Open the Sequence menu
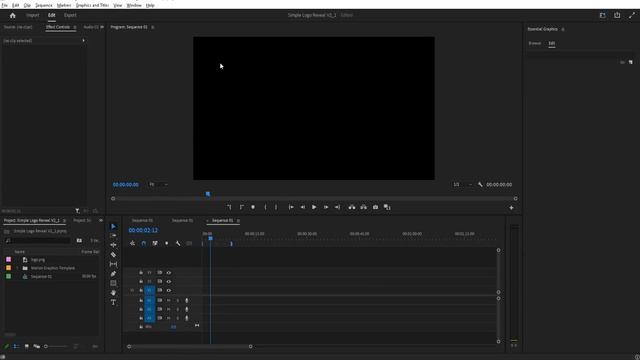Viewport: 640px width, 360px height. (44, 5)
